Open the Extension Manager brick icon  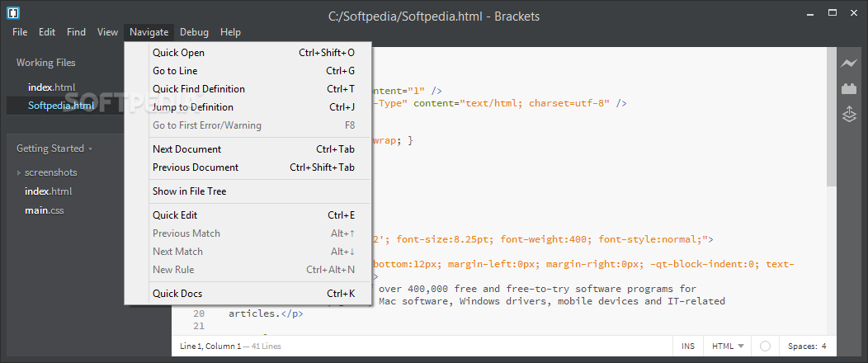[849, 88]
